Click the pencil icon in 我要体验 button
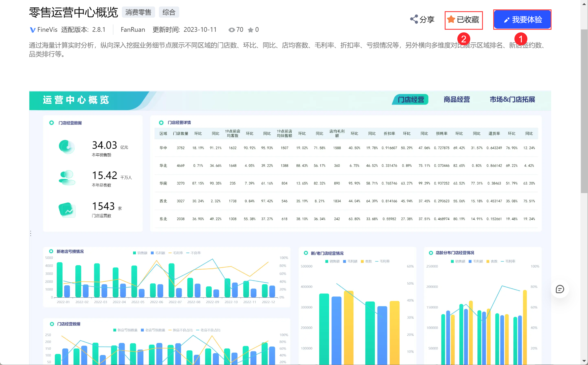This screenshot has height=365, width=588. tap(506, 20)
